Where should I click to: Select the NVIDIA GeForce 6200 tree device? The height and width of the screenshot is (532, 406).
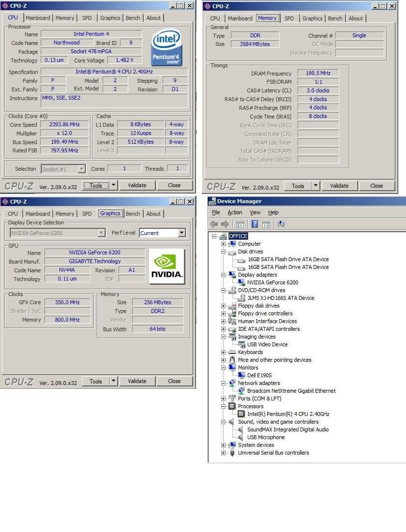(x=272, y=282)
